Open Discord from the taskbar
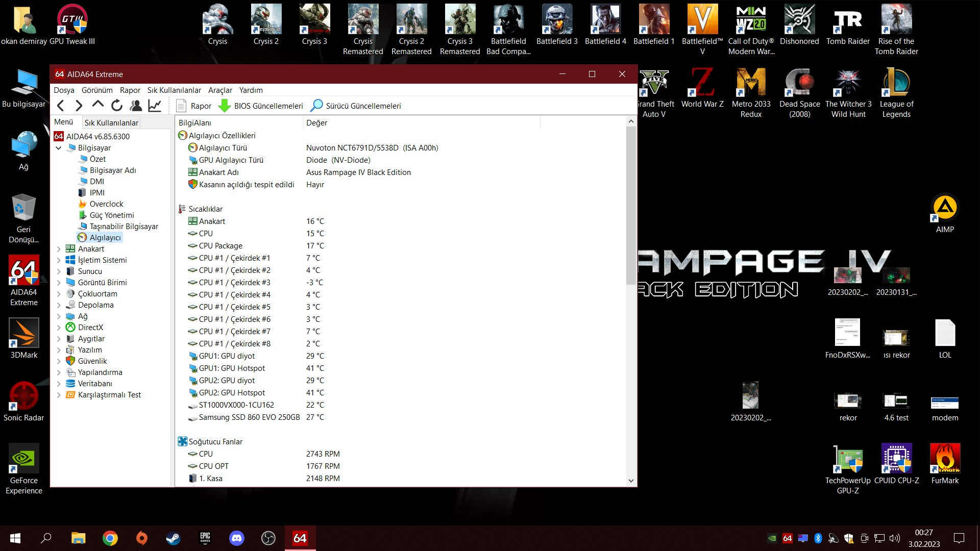The height and width of the screenshot is (551, 980). (x=236, y=538)
